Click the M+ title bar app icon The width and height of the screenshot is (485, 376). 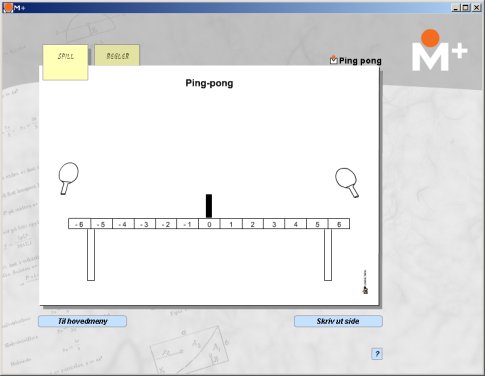tap(8, 7)
